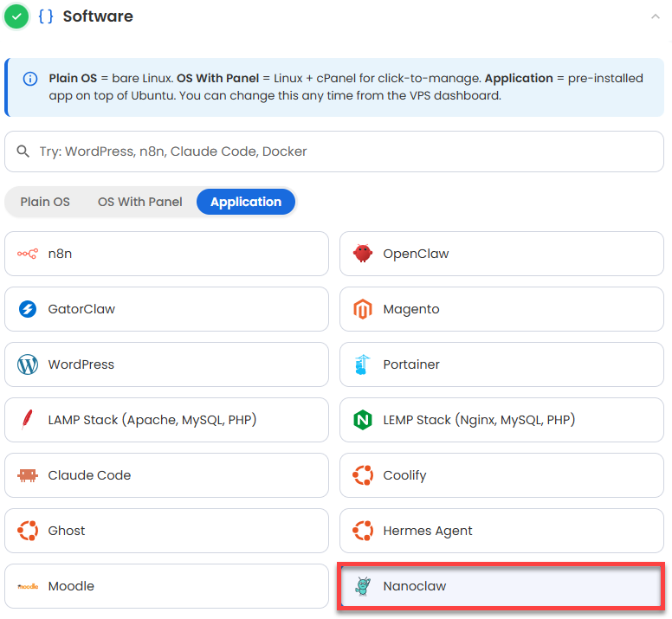The image size is (672, 619).
Task: Click the Software section heading
Action: tap(98, 16)
